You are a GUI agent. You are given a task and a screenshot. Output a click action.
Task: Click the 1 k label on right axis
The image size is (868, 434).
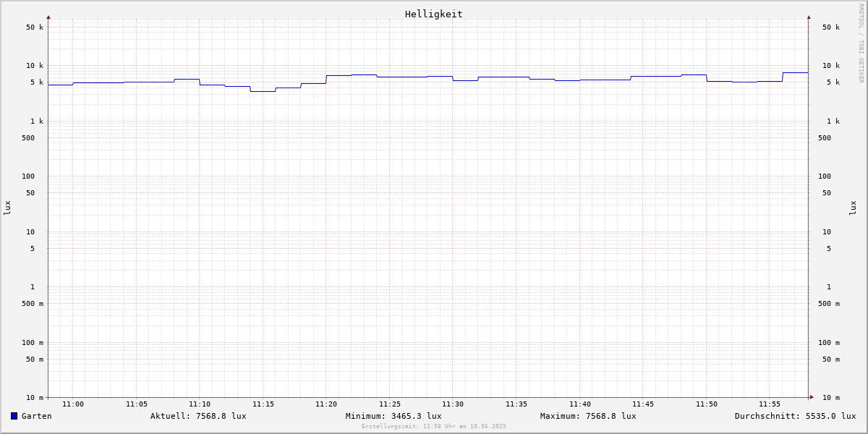point(833,122)
